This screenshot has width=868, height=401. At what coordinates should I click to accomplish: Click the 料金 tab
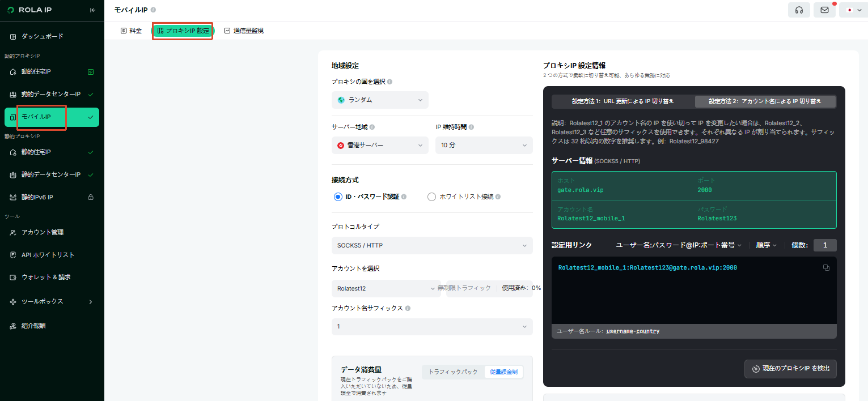[131, 31]
